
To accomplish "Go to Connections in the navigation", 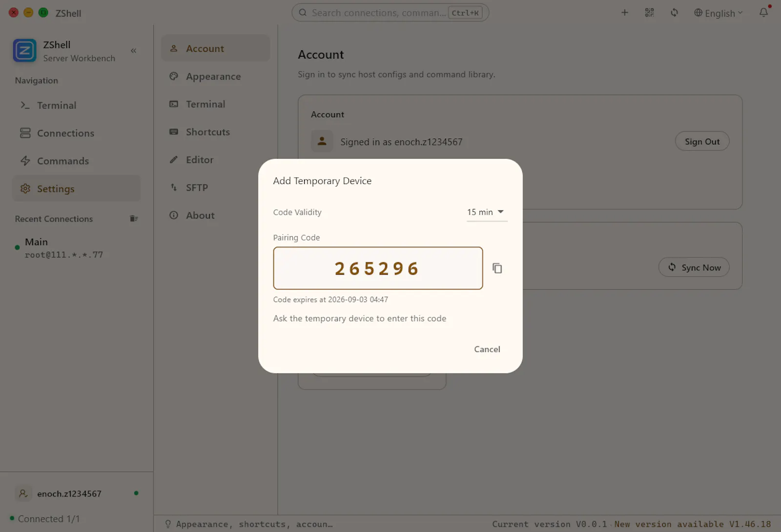I will (76, 133).
